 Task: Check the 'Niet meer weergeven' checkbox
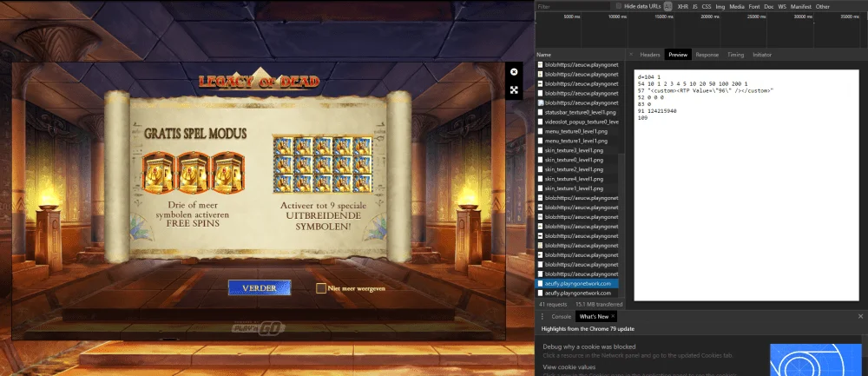320,288
